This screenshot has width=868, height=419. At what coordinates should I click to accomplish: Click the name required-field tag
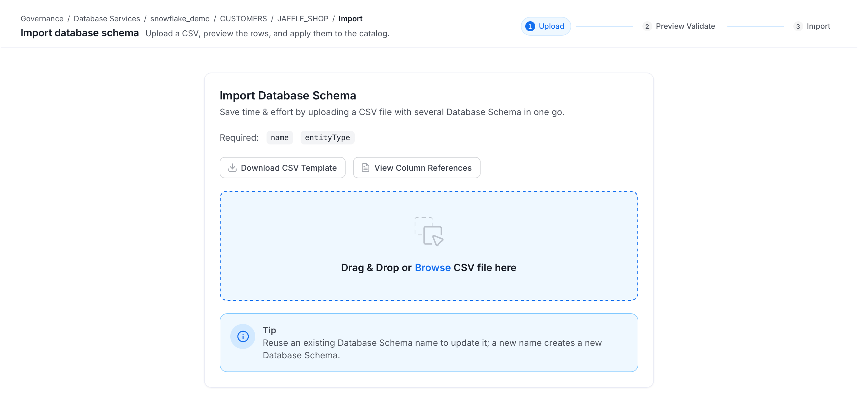[279, 138]
